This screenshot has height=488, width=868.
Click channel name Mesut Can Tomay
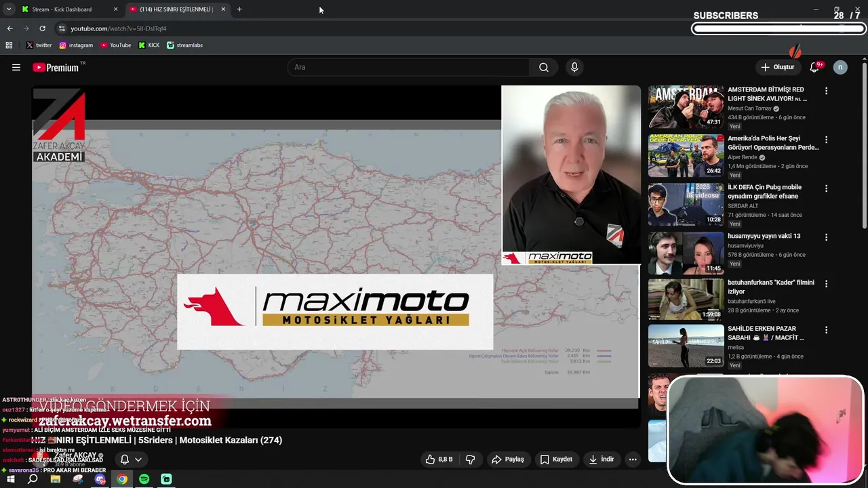click(749, 108)
